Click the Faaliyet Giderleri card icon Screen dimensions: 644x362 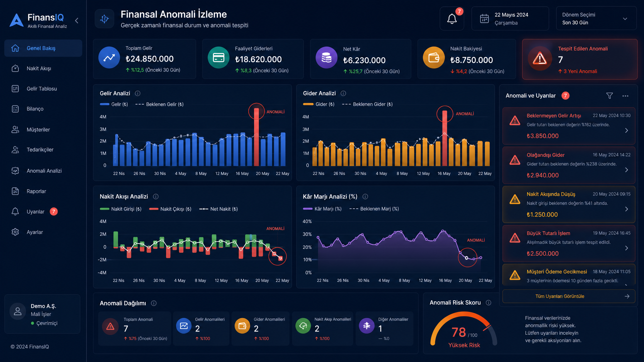coord(219,58)
